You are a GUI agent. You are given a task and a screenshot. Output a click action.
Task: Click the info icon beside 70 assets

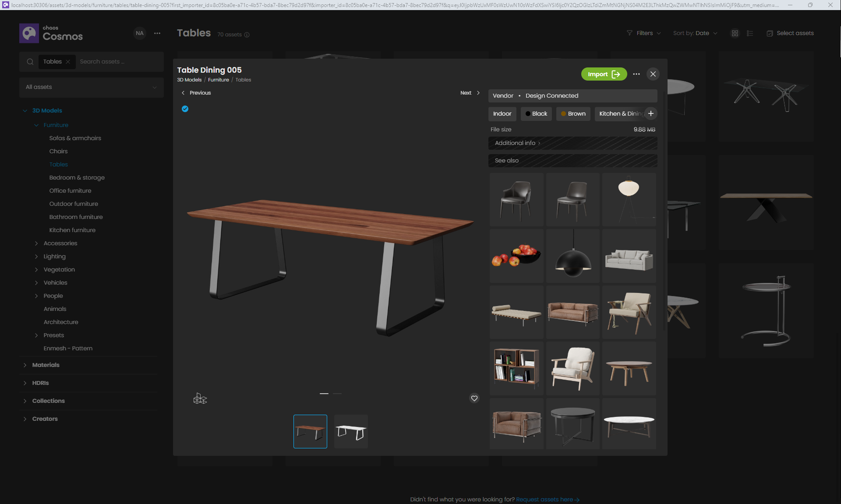(247, 35)
